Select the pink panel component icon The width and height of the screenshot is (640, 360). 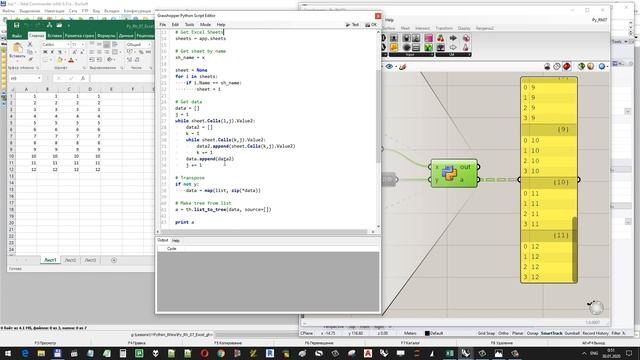pyautogui.click(x=428, y=38)
